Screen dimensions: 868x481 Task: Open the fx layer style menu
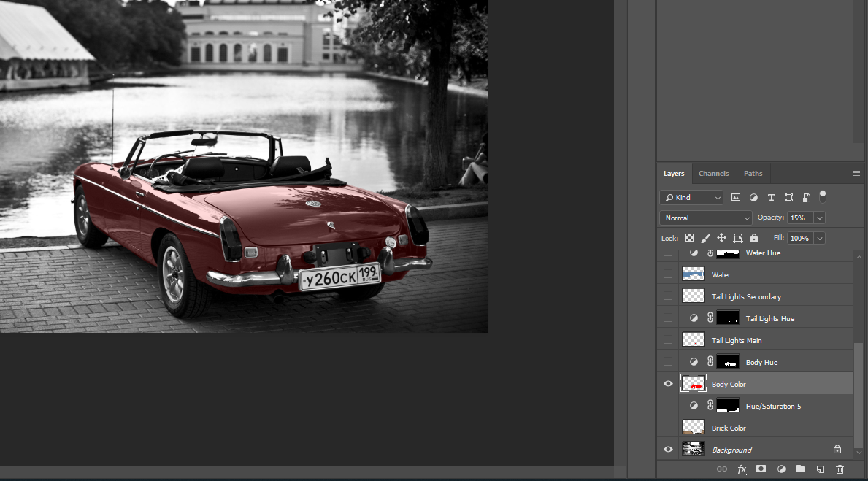(742, 469)
